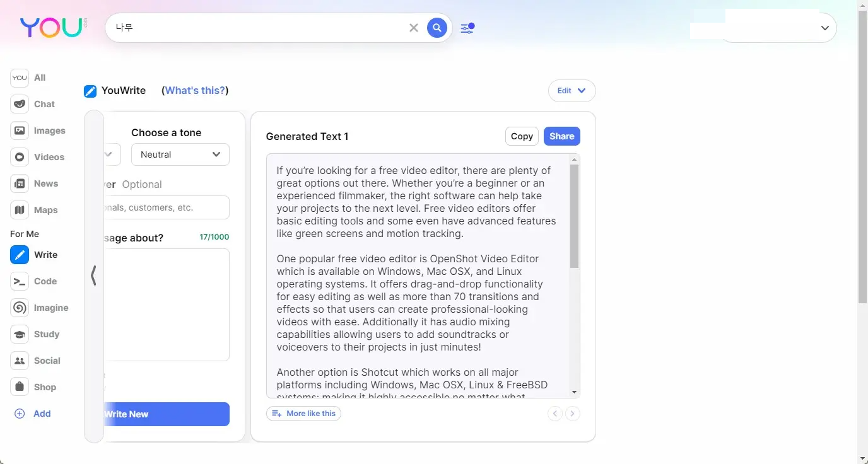
Task: Click the Share button
Action: [x=561, y=136]
